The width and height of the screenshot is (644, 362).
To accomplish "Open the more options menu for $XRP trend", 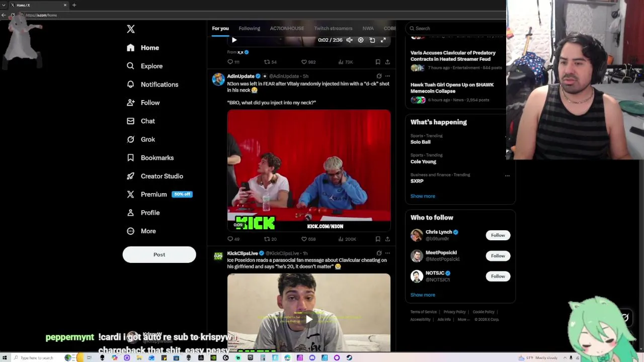I will click(x=507, y=175).
